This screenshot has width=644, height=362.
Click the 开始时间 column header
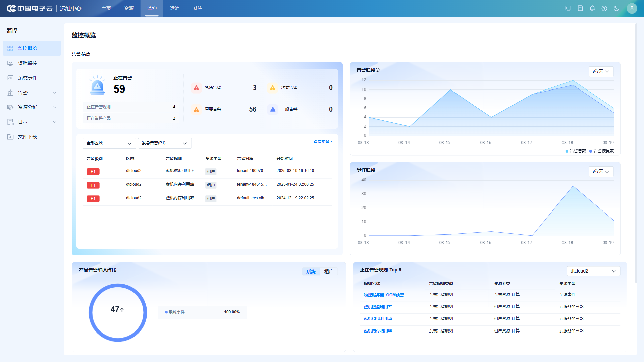284,159
